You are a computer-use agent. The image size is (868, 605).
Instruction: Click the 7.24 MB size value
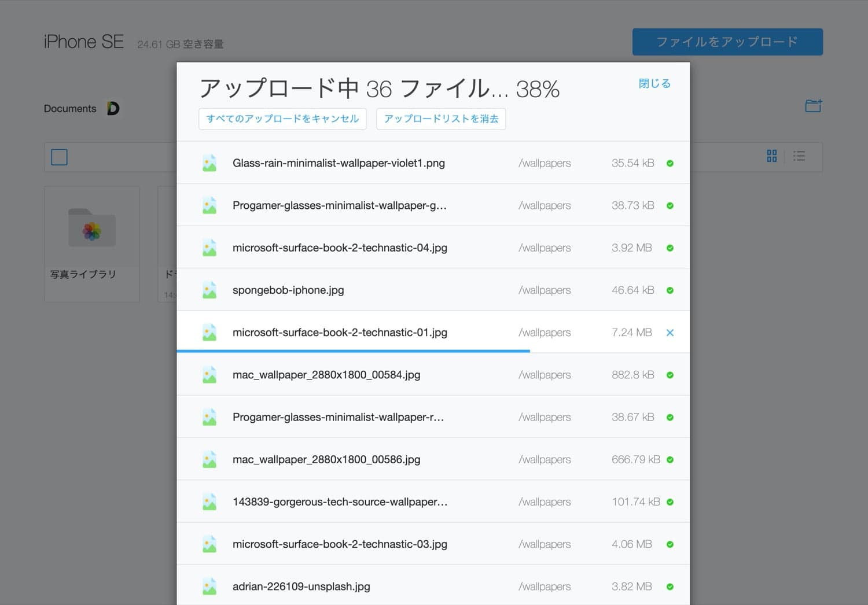pos(632,333)
